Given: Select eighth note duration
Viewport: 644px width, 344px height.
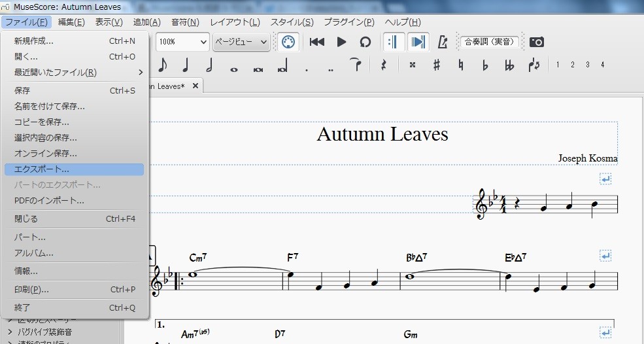Looking at the screenshot, I should [x=163, y=65].
